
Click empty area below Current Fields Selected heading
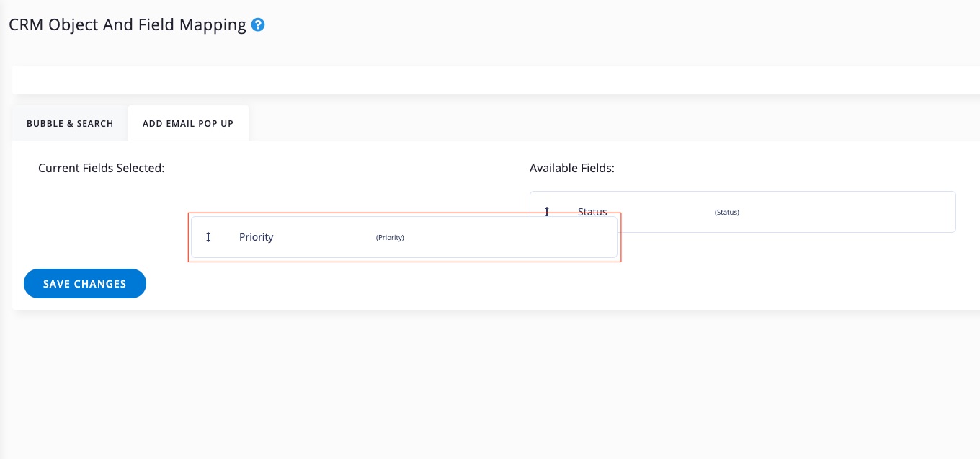pyautogui.click(x=101, y=216)
